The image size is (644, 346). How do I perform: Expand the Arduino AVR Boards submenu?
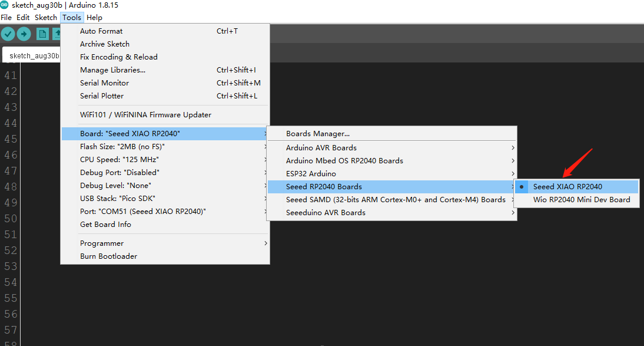392,148
